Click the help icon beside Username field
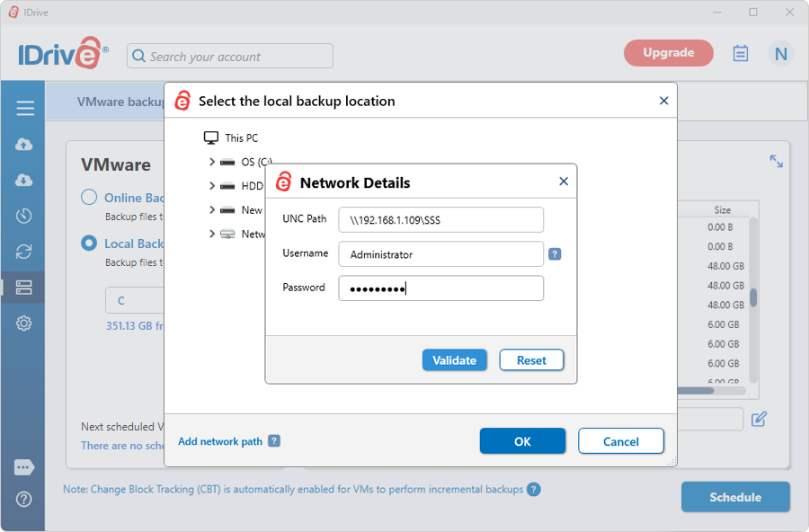 point(555,254)
